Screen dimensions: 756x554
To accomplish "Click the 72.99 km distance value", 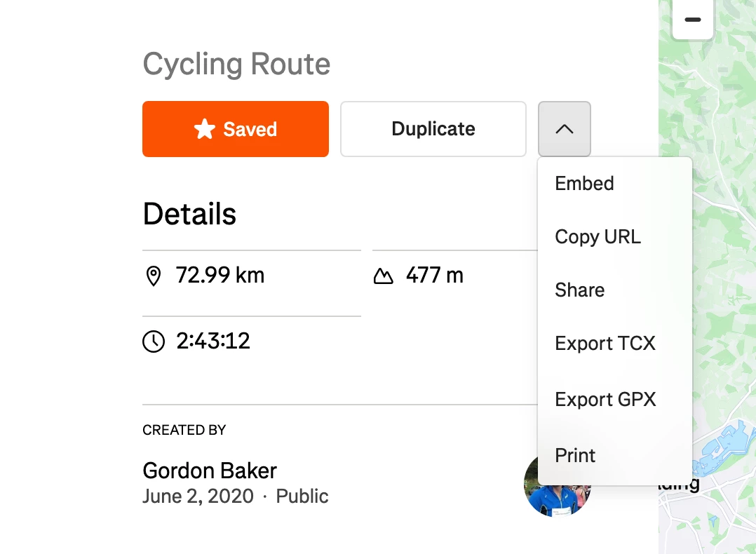I will (x=220, y=276).
